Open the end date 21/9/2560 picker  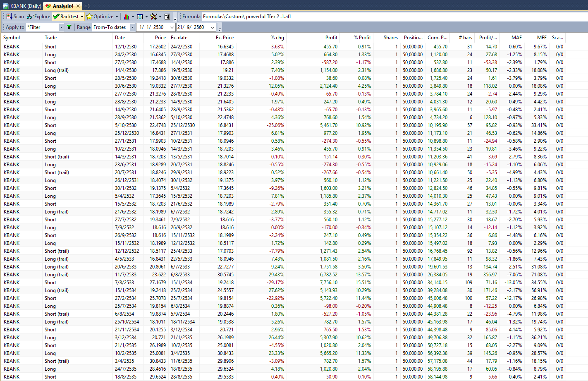(213, 27)
